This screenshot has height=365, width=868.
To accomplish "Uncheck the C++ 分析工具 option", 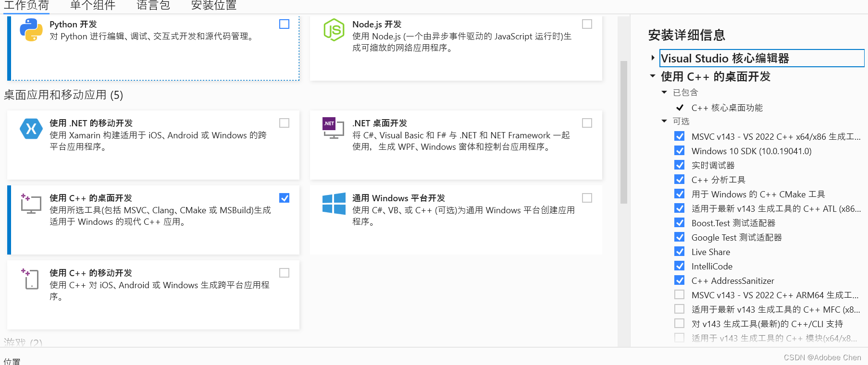I will 680,179.
